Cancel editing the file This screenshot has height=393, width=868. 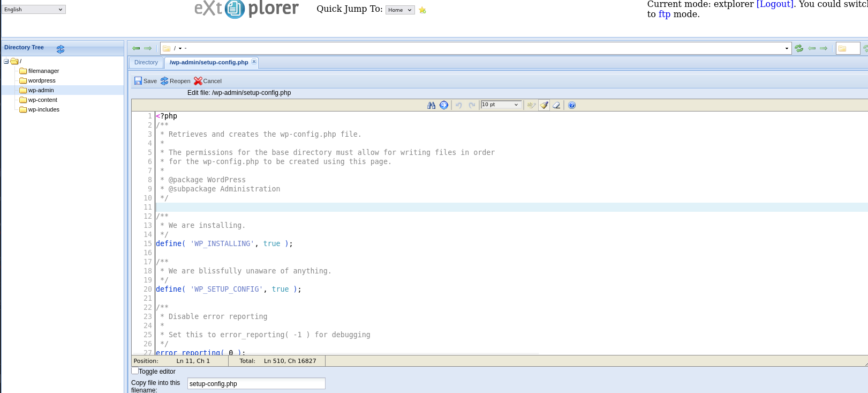coord(208,81)
